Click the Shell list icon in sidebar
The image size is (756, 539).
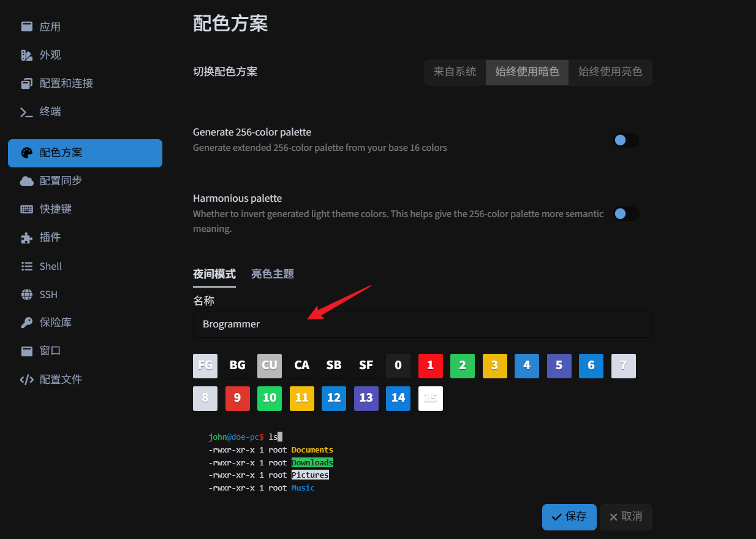26,266
